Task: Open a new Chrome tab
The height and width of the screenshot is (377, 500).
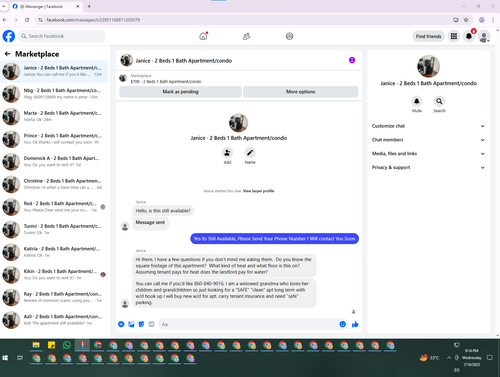Action: [89, 6]
